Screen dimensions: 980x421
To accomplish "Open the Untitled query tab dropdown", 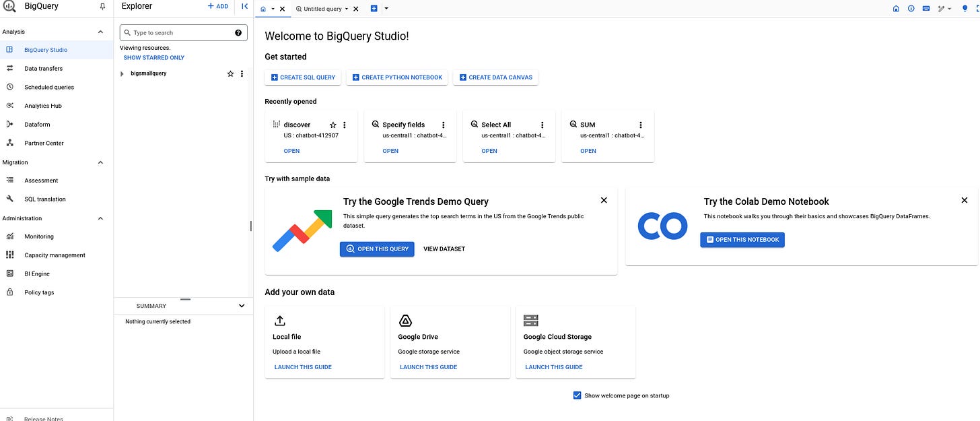I will (x=347, y=9).
